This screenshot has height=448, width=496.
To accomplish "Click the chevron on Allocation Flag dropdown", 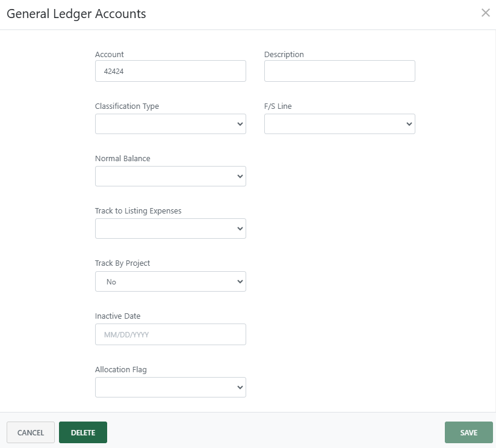I will point(240,387).
